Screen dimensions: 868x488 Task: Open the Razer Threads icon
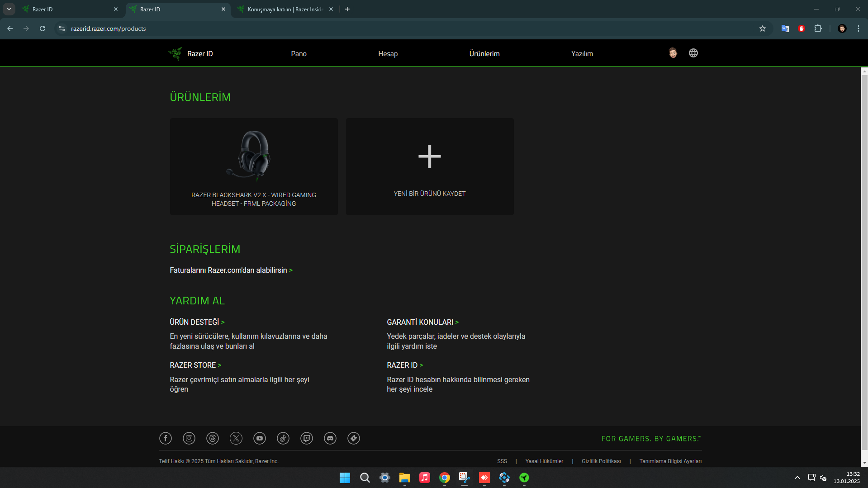pos(213,438)
